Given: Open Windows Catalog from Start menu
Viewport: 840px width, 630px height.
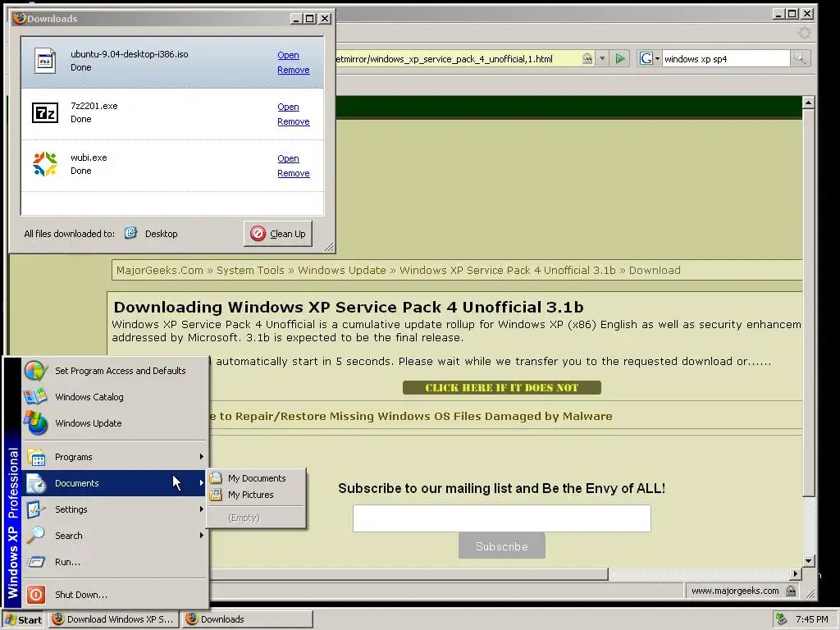Looking at the screenshot, I should coord(115,396).
